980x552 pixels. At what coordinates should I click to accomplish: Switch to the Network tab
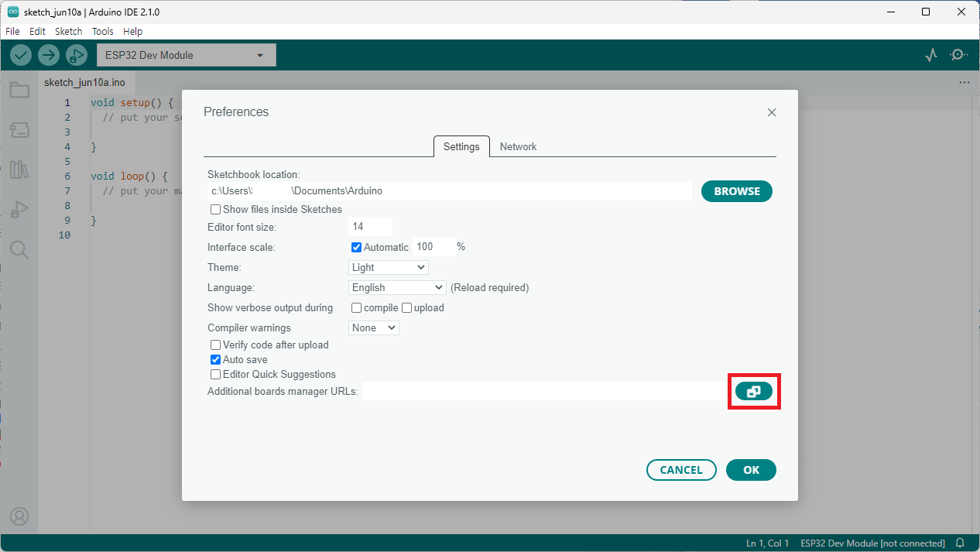pyautogui.click(x=518, y=146)
